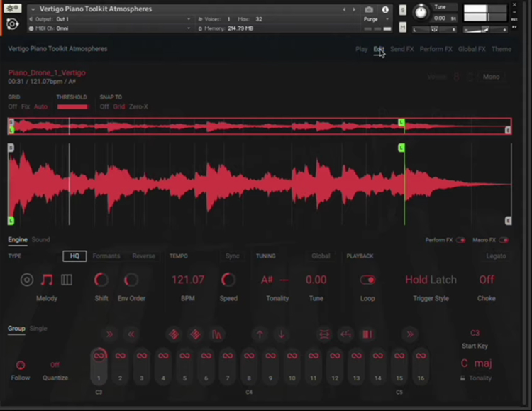The image size is (532, 411).
Task: Enable HQ mode
Action: pyautogui.click(x=74, y=256)
